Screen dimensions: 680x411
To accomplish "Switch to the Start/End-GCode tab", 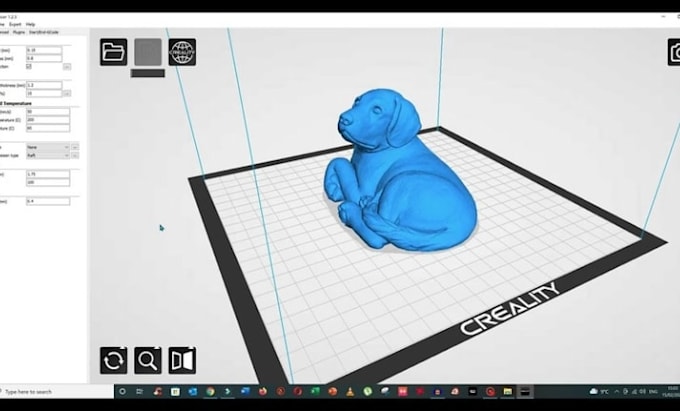I will pos(43,32).
